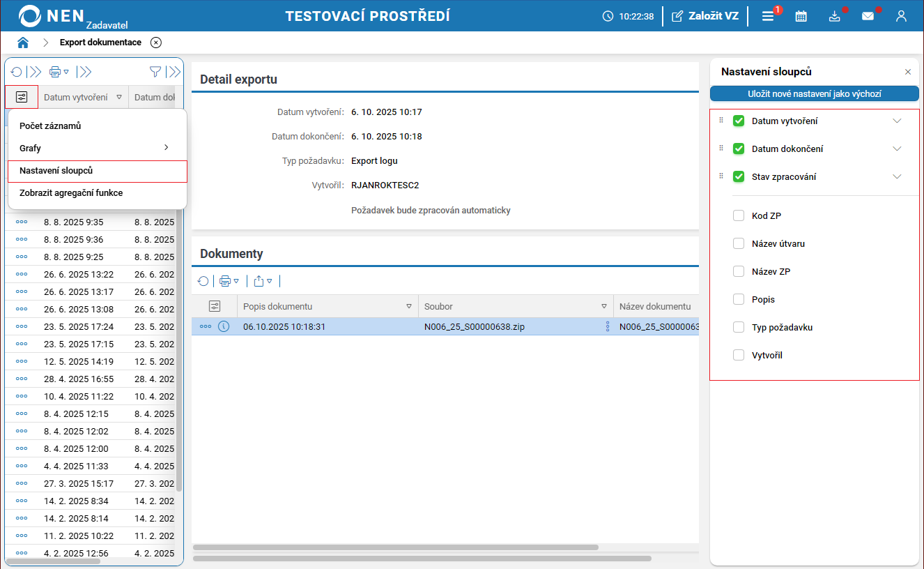Check the Typ požadavku column checkbox
Viewport: 924px width, 569px height.
pyautogui.click(x=739, y=328)
